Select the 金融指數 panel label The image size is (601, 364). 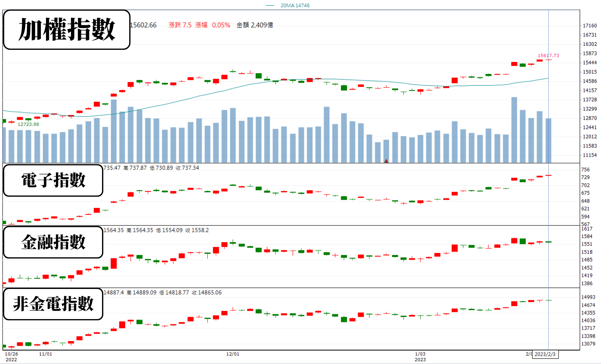(53, 242)
